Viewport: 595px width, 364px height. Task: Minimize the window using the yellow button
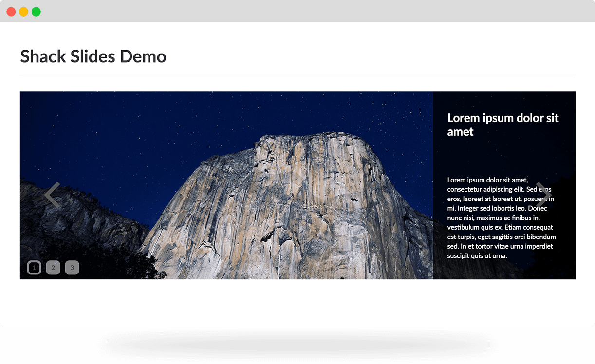click(x=23, y=12)
